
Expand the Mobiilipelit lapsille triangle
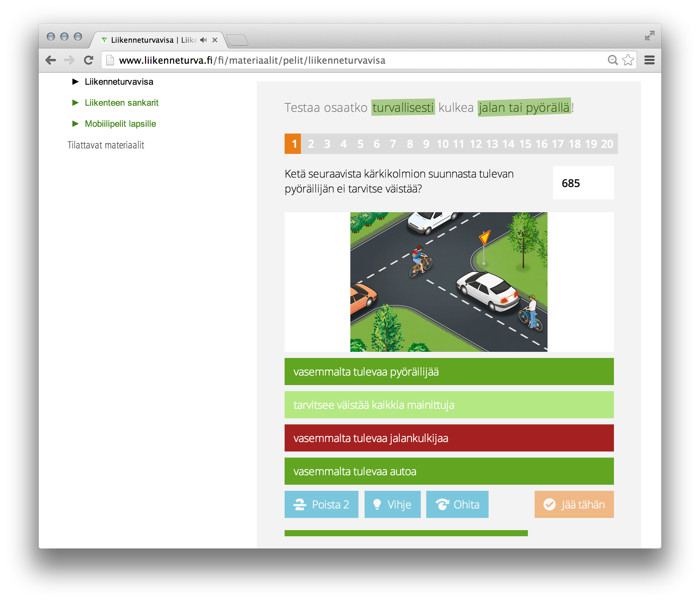(x=75, y=124)
